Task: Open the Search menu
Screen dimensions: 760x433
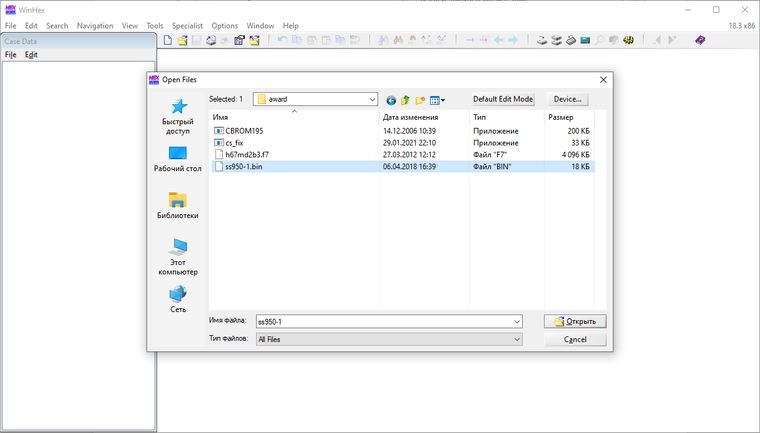Action: [x=57, y=26]
